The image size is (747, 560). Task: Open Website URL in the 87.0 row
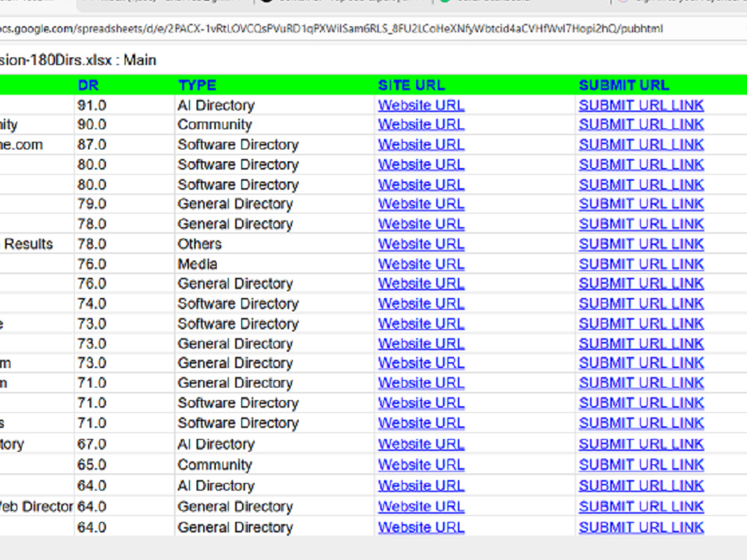[x=421, y=144]
